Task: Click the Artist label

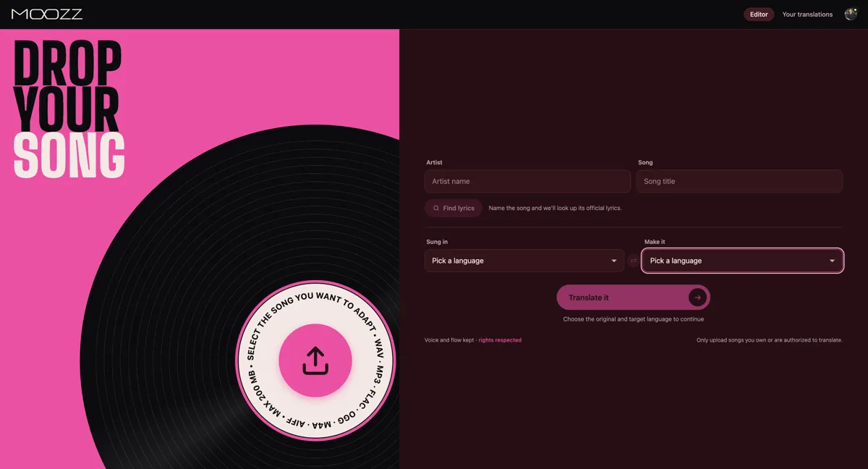Action: click(434, 163)
